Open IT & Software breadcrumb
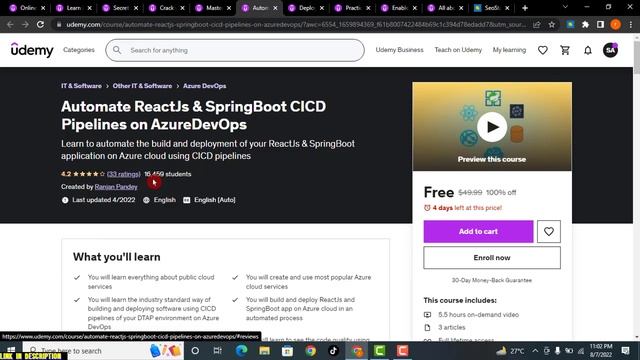This screenshot has height=360, width=640. (81, 86)
